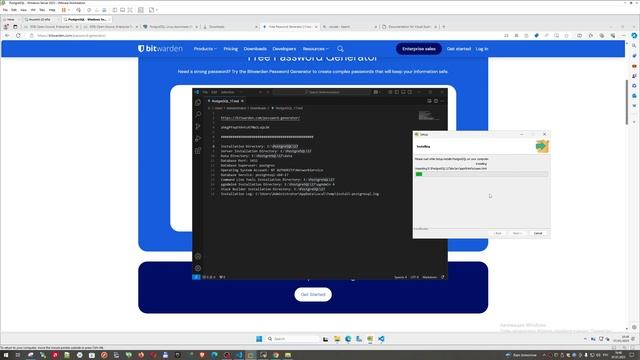This screenshot has height=360, width=640.
Task: Click the Enterprise sales button
Action: pyautogui.click(x=419, y=49)
